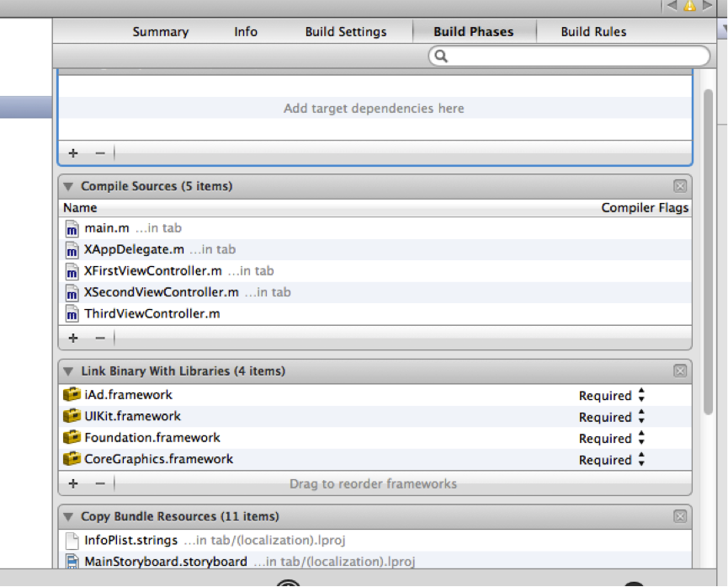
Task: Remove a compile source with minus button
Action: click(x=100, y=338)
